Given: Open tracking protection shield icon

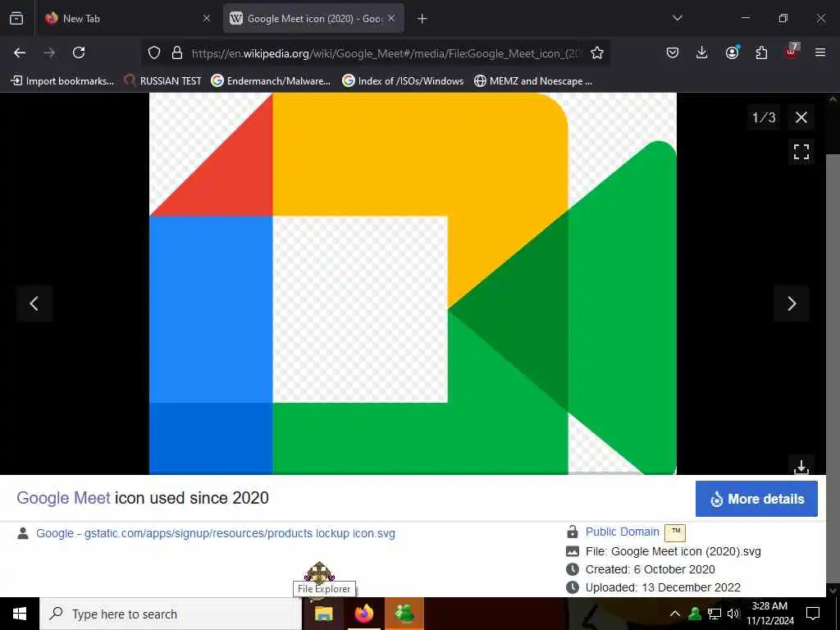Looking at the screenshot, I should tap(154, 52).
